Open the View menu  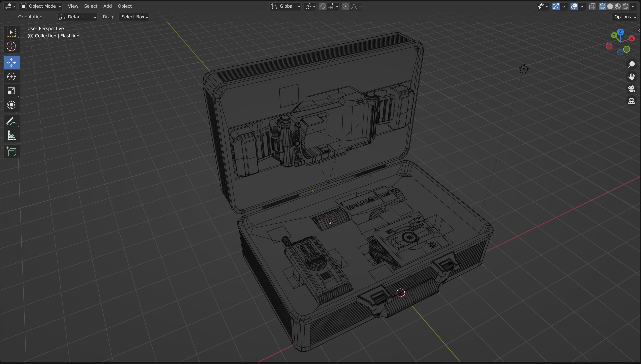(73, 6)
